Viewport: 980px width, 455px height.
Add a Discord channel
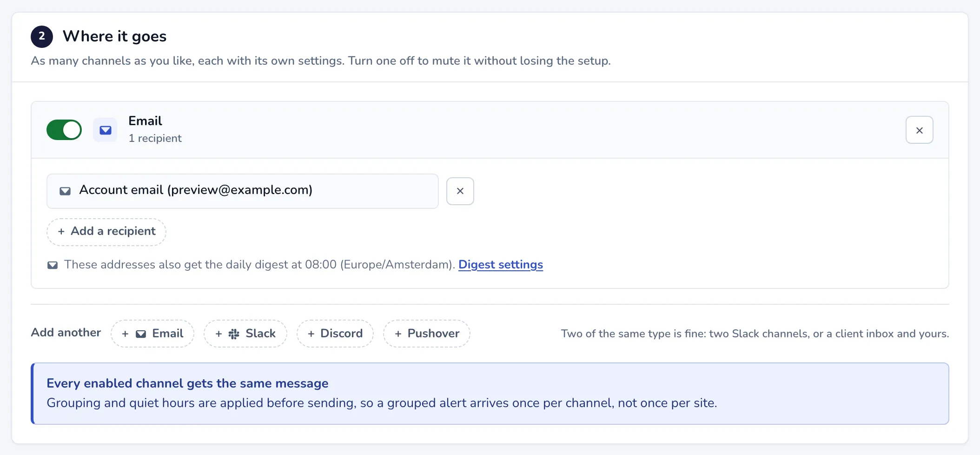335,334
